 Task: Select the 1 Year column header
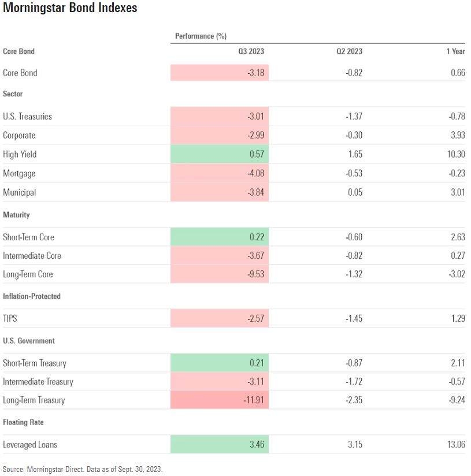pos(455,51)
